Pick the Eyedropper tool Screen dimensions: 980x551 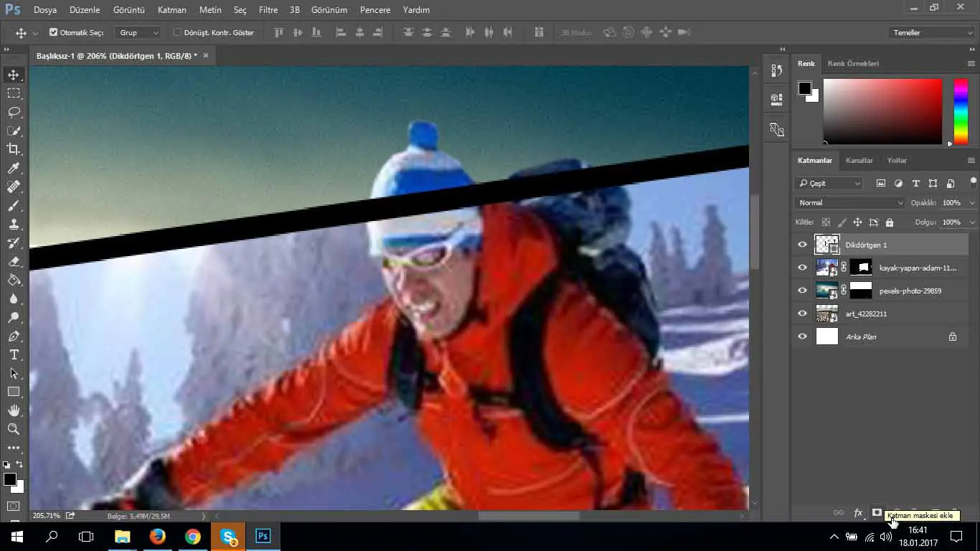click(x=14, y=168)
